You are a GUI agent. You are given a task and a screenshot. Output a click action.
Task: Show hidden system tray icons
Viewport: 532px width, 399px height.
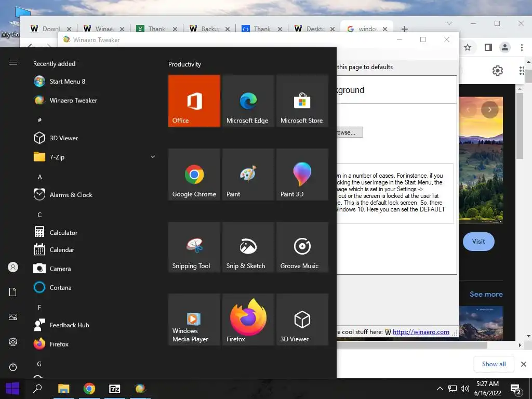[x=440, y=389]
